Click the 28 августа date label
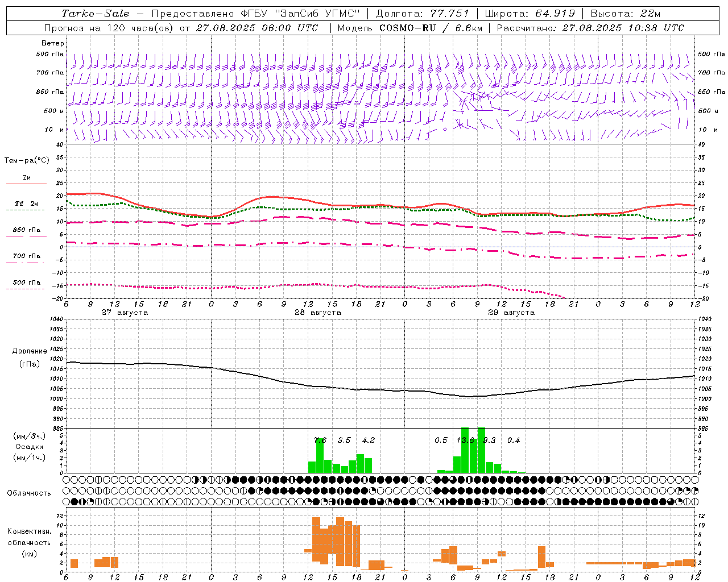Image resolution: width=728 pixels, height=582 pixels. 318,312
